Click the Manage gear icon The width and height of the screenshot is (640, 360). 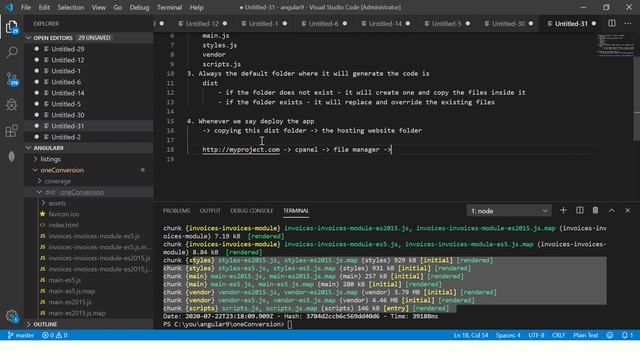[x=12, y=316]
